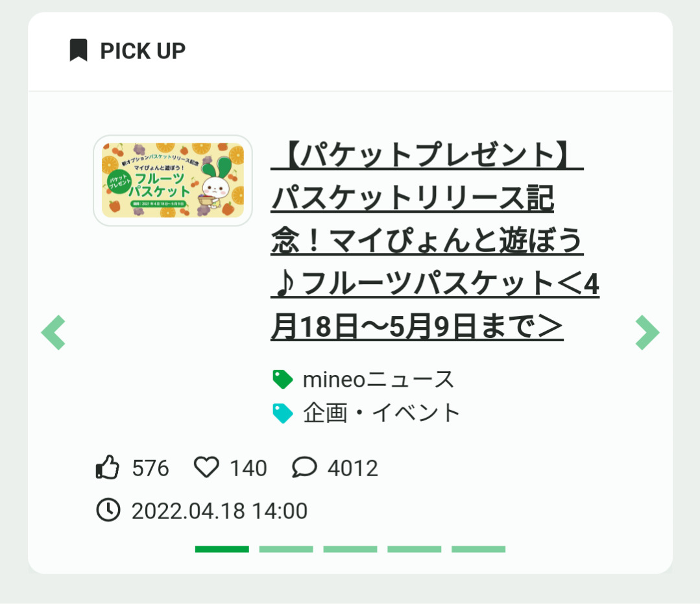Screen dimensions: 700x604
Task: Select the first carousel indicator bar
Action: pos(222,550)
